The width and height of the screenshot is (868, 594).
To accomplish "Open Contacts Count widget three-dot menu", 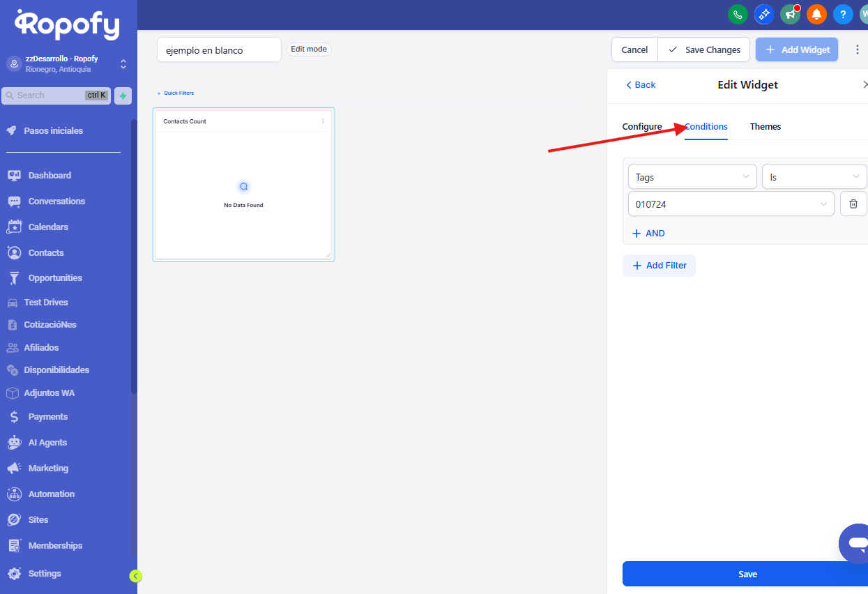I will [323, 121].
